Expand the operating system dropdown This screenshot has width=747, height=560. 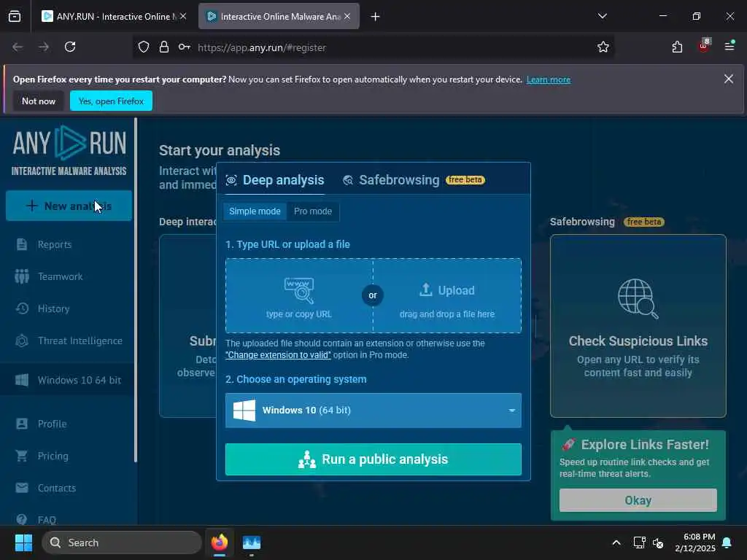373,410
